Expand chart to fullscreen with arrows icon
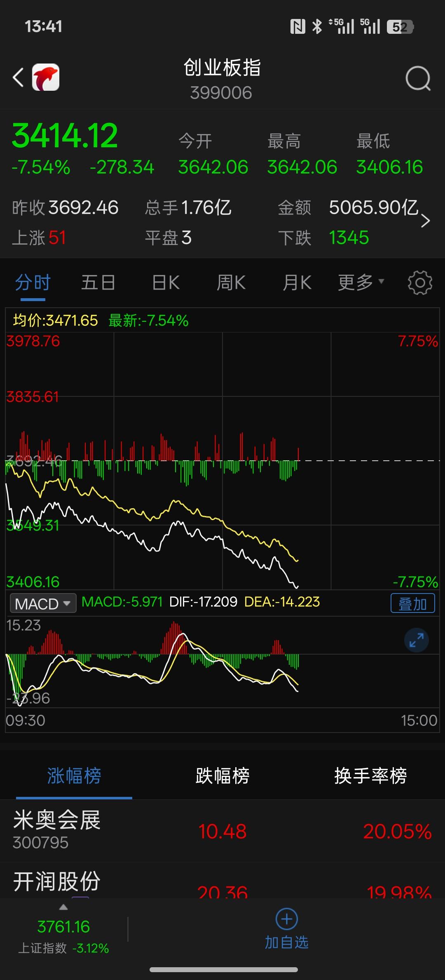Screen dimensions: 445x980 pos(417,641)
